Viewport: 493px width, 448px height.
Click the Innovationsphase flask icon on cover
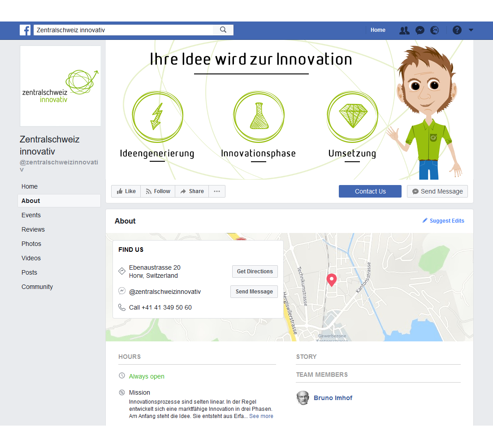[x=259, y=116]
